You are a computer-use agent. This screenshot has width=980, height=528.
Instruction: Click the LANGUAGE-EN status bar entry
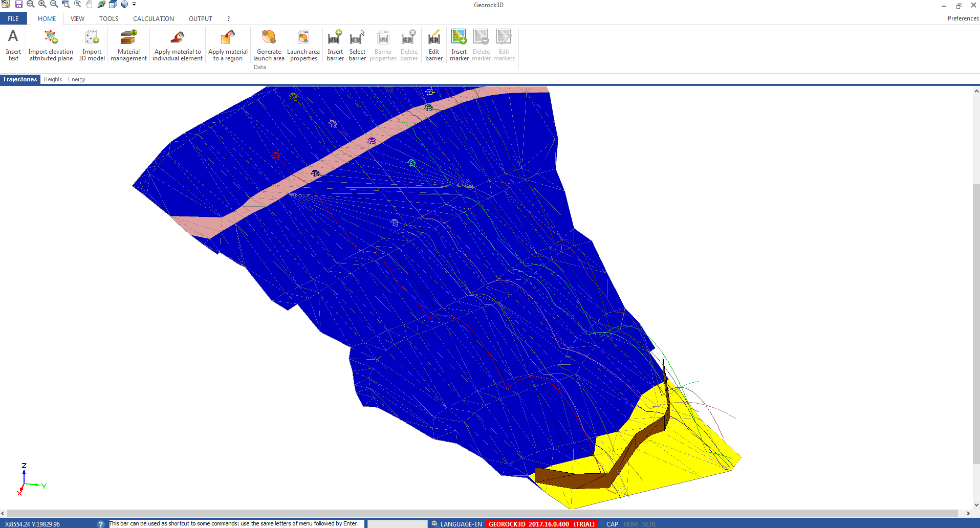[x=456, y=524]
